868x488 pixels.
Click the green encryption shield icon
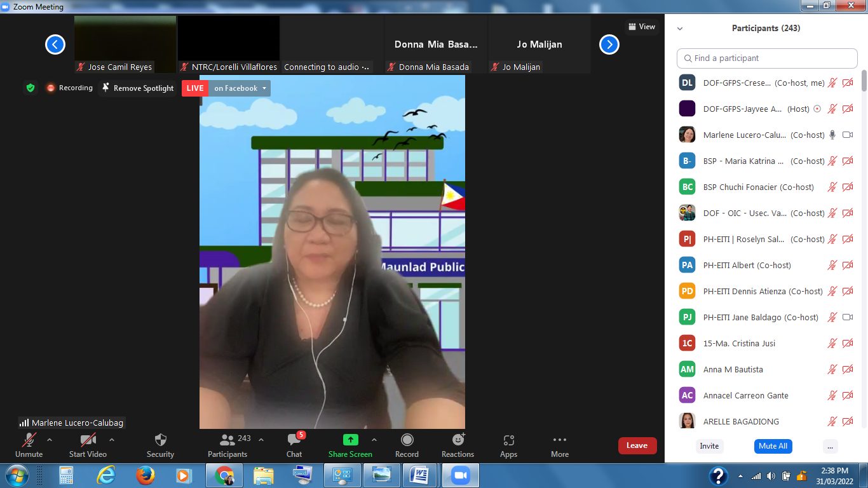(31, 88)
